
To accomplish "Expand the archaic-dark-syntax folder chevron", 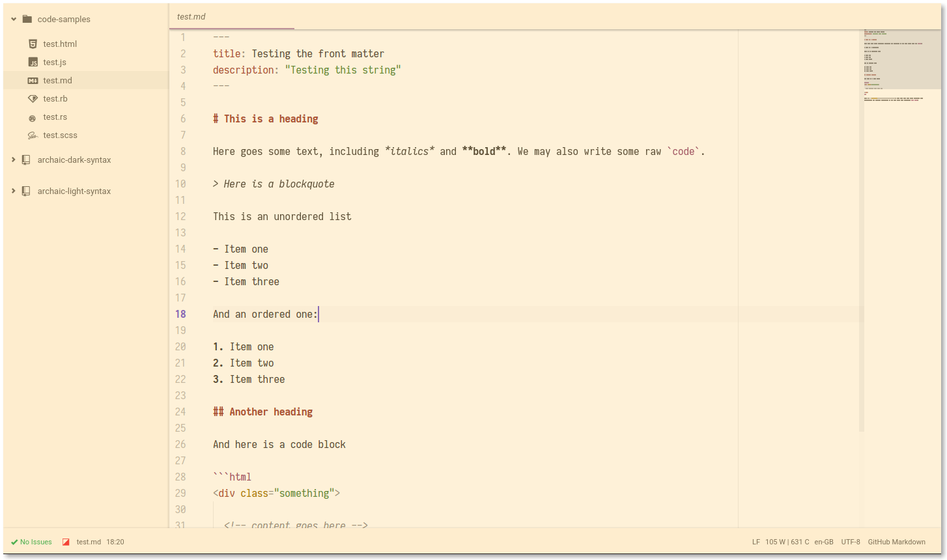I will pos(14,160).
